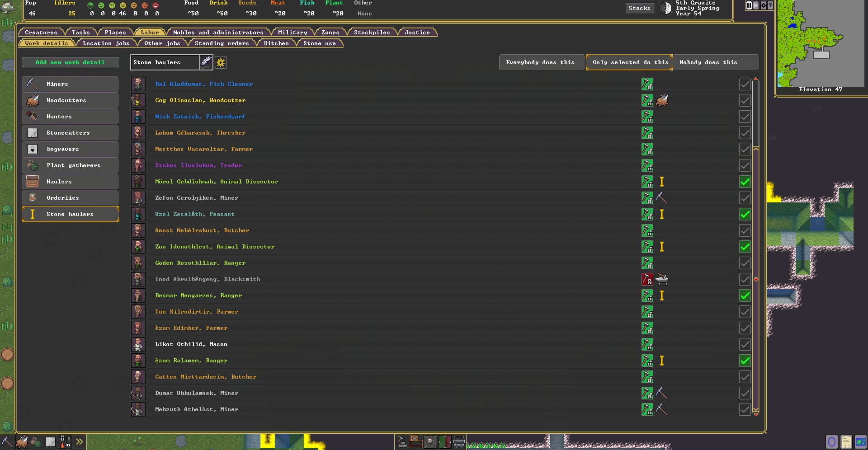The height and width of the screenshot is (450, 868).
Task: Select the Miners work detail
Action: click(70, 84)
